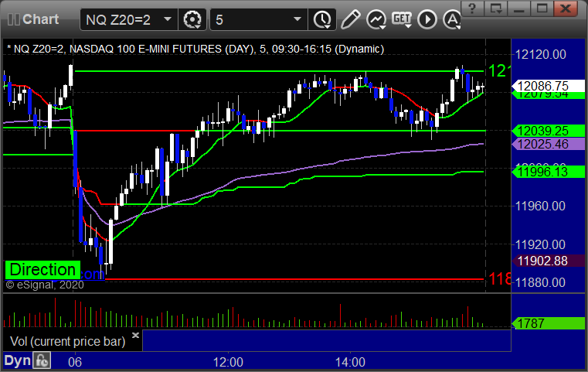This screenshot has width=588, height=372.
Task: Minimize the chart window
Action: [519, 9]
